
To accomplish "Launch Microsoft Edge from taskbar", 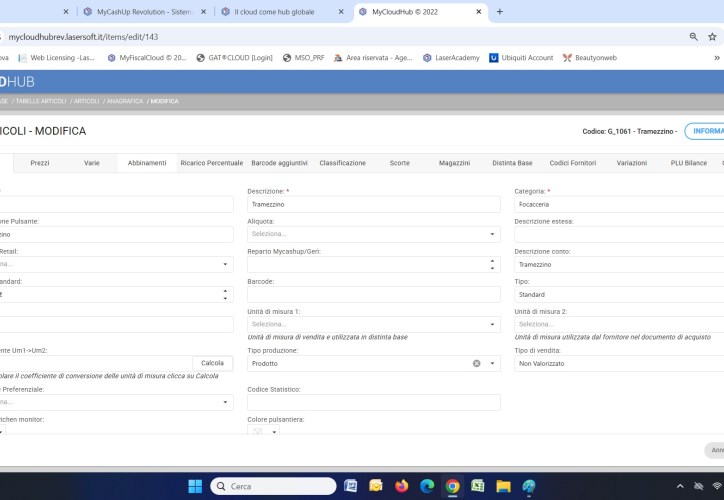I will pos(427,486).
